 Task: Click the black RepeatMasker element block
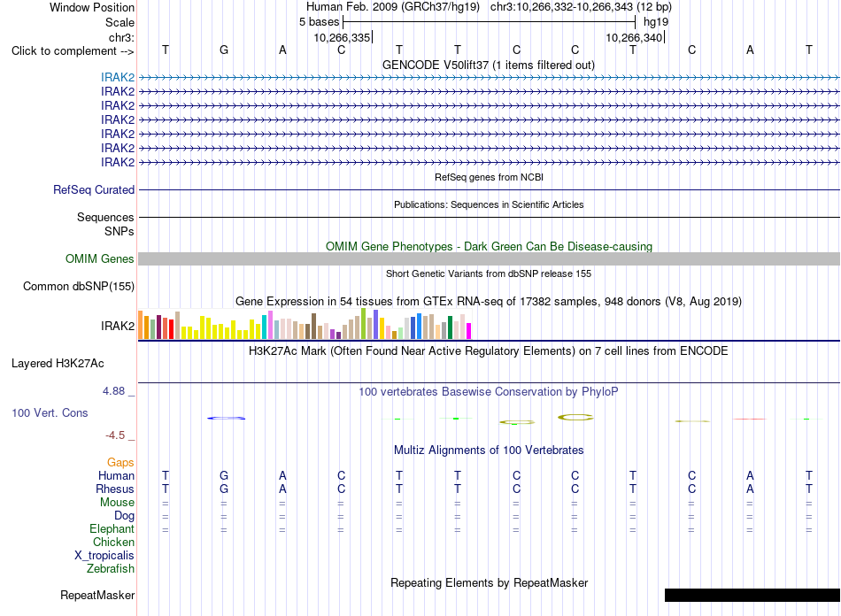[752, 595]
